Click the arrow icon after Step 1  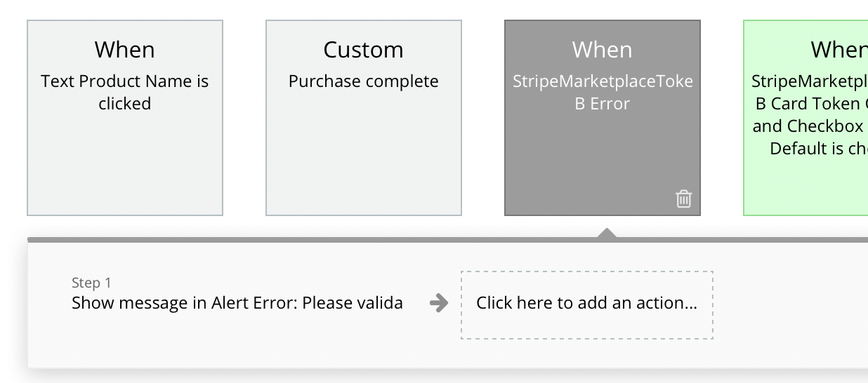point(439,303)
